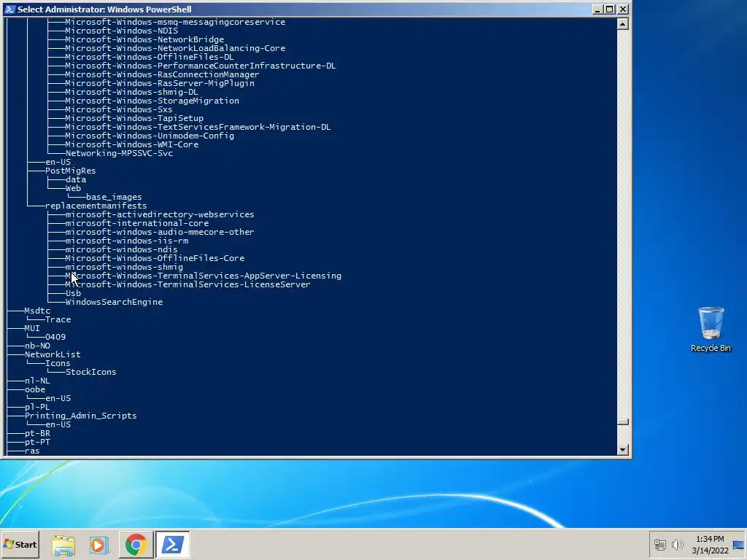
Task: Click microsoft-activedirectory-webservices text
Action: pyautogui.click(x=160, y=215)
